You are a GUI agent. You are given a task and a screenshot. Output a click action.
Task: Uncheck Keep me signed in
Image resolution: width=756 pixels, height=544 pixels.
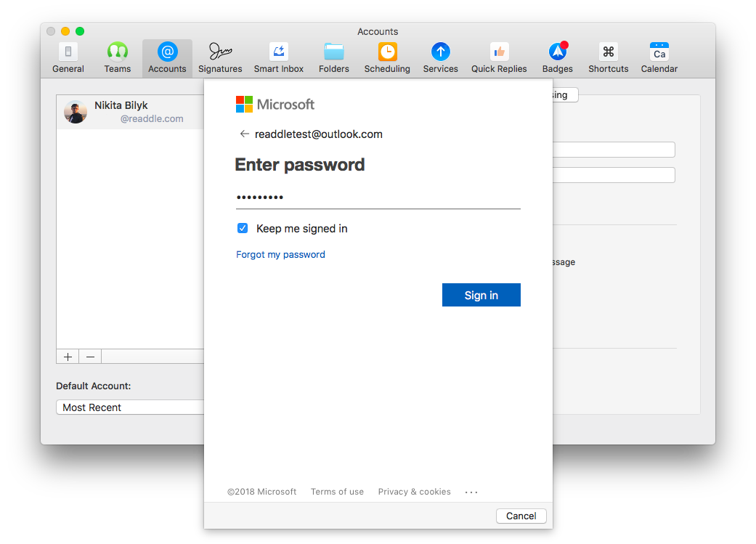[x=243, y=228]
